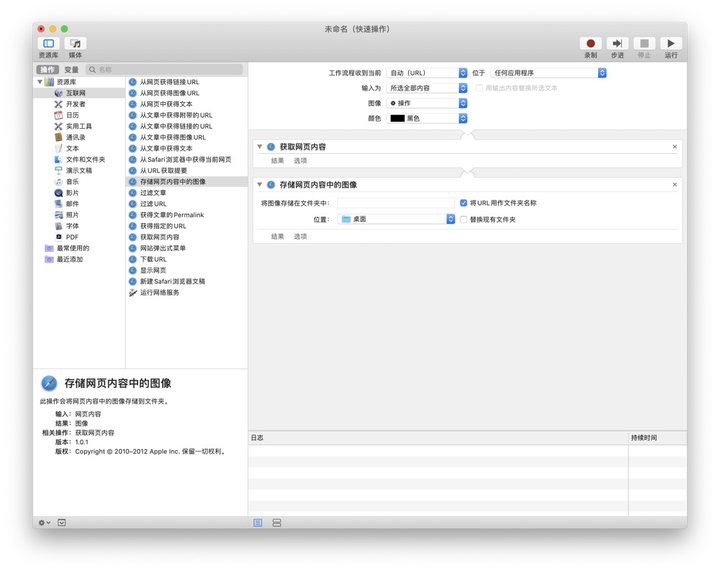
Task: Run the workflow with 运行 button
Action: point(671,44)
